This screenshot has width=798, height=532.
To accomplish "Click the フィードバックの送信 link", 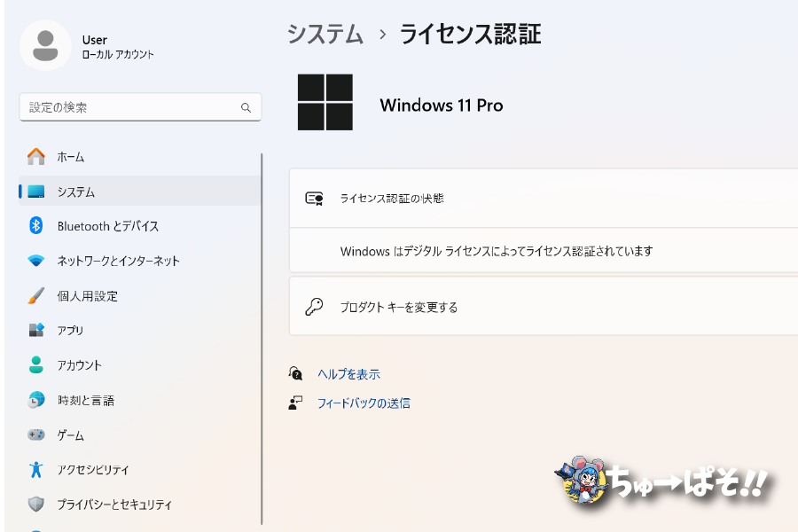I will 364,403.
